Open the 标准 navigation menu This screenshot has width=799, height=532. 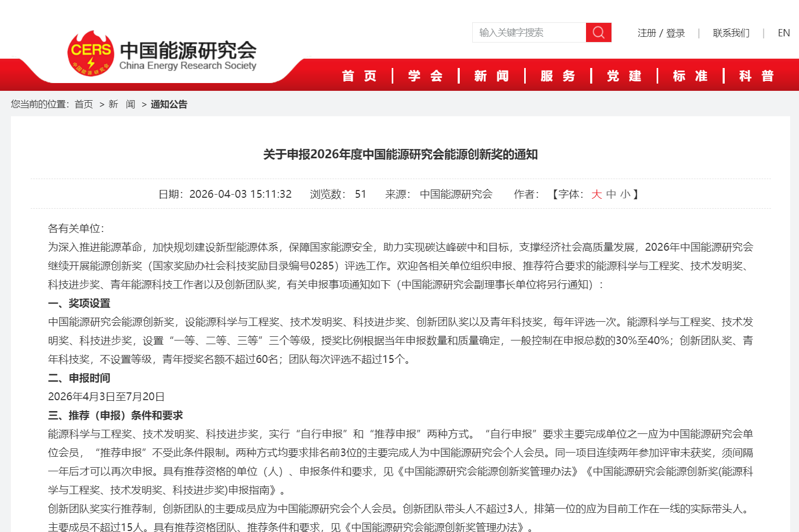(x=690, y=76)
